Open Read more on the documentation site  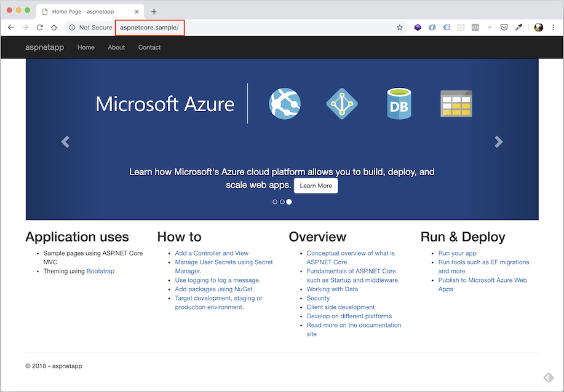point(354,329)
